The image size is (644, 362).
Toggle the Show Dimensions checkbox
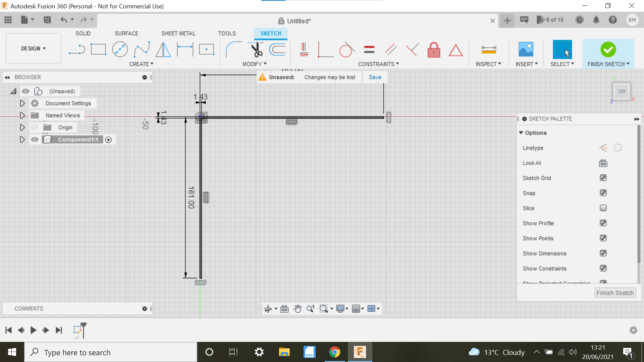tap(603, 253)
